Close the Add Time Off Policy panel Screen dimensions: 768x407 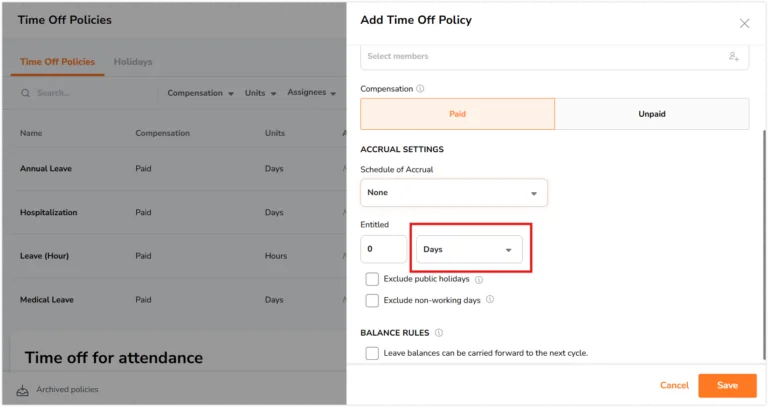(x=744, y=23)
